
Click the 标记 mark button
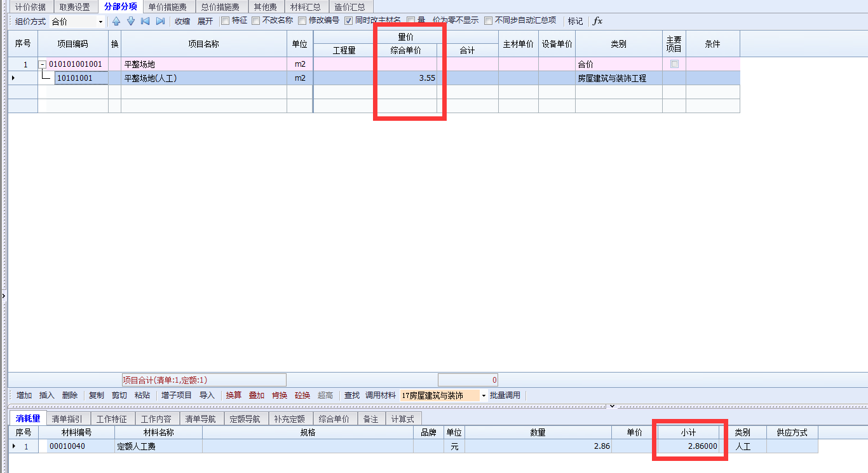575,21
